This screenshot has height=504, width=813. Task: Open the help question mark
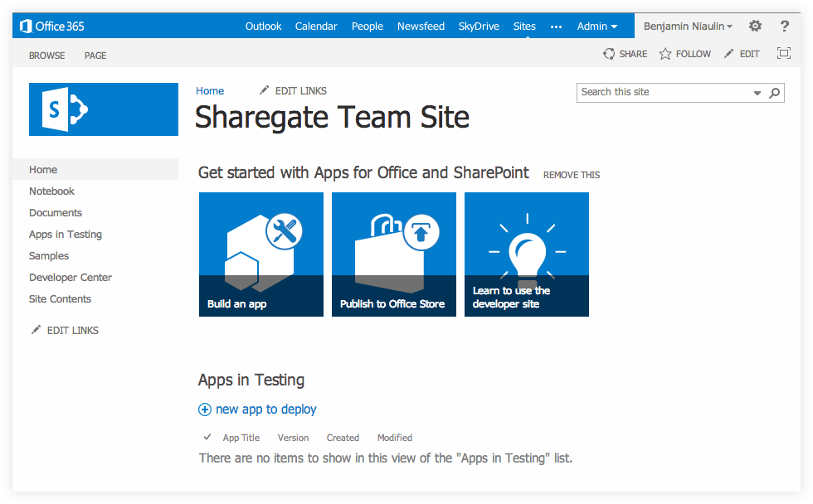[x=785, y=26]
